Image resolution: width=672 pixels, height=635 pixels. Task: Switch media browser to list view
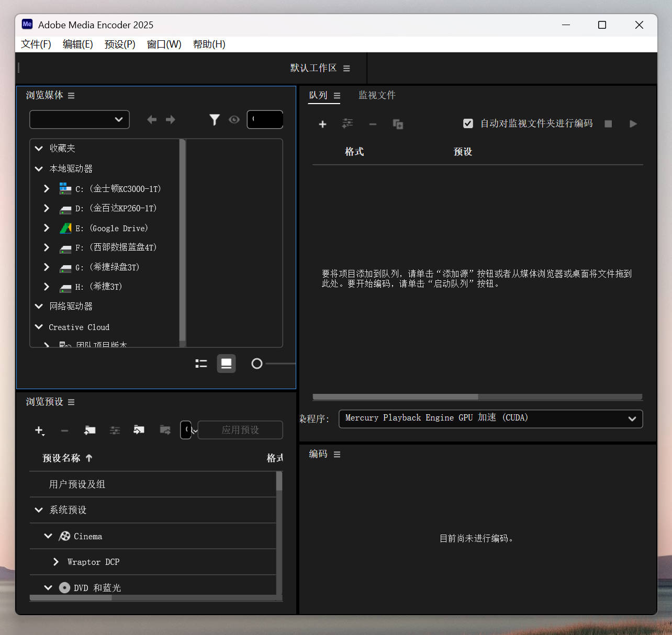click(x=201, y=364)
